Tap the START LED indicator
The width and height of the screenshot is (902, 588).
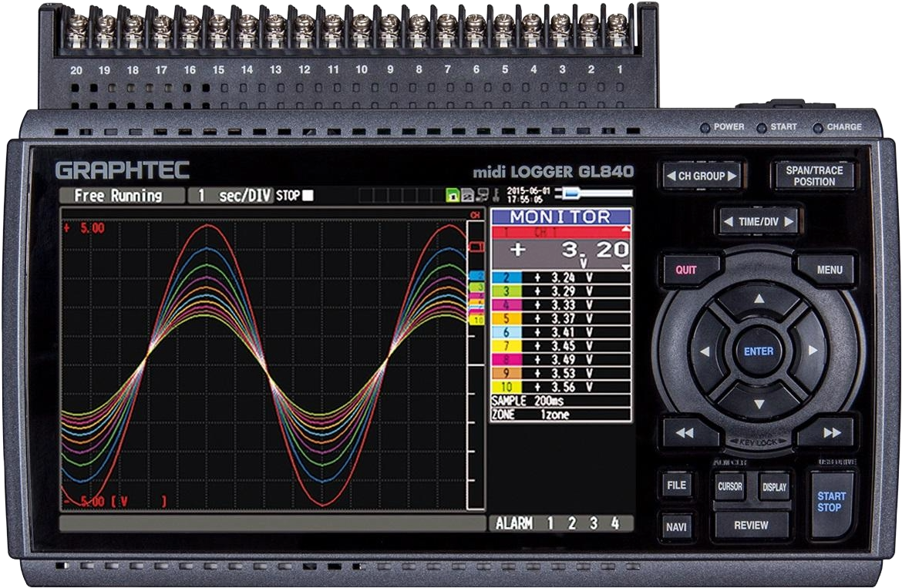(x=761, y=127)
